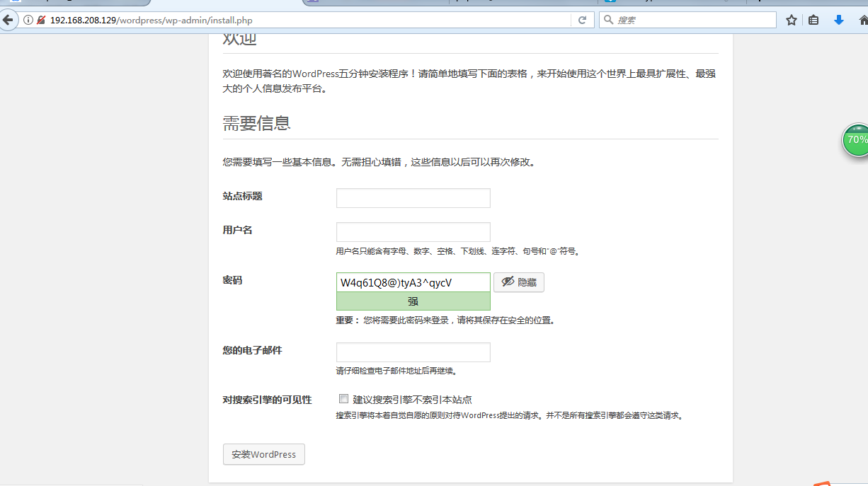Check 建议搜索引擎不索引本站点 checkbox
This screenshot has width=868, height=486.
coord(344,398)
